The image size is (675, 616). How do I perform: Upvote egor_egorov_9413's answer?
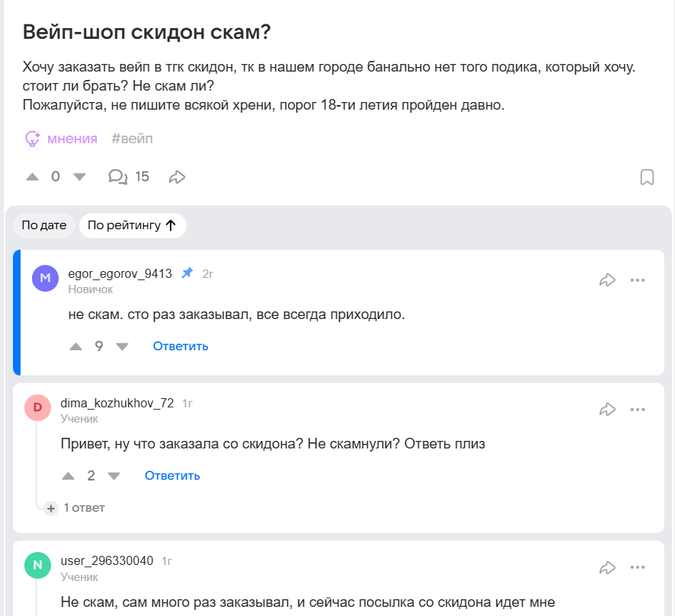75,346
